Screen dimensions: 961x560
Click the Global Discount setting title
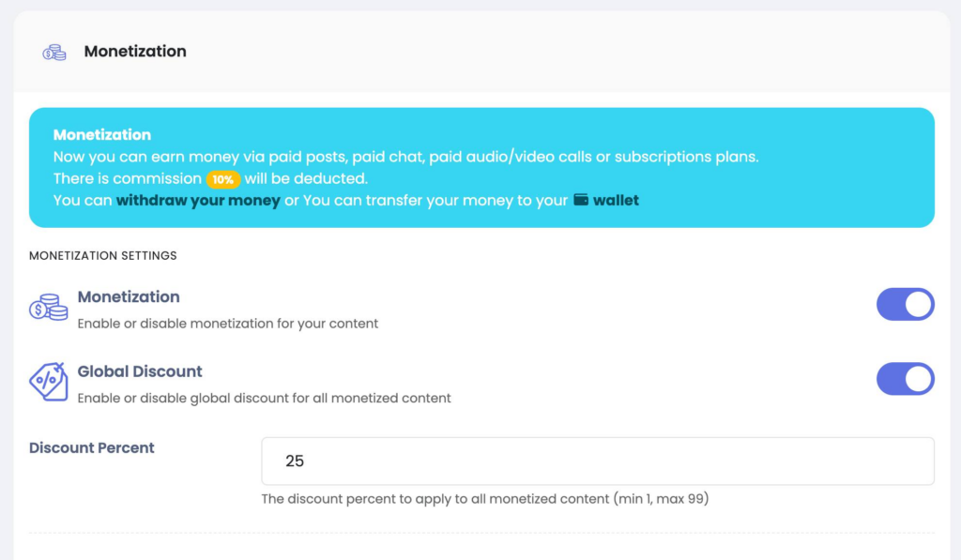tap(140, 371)
